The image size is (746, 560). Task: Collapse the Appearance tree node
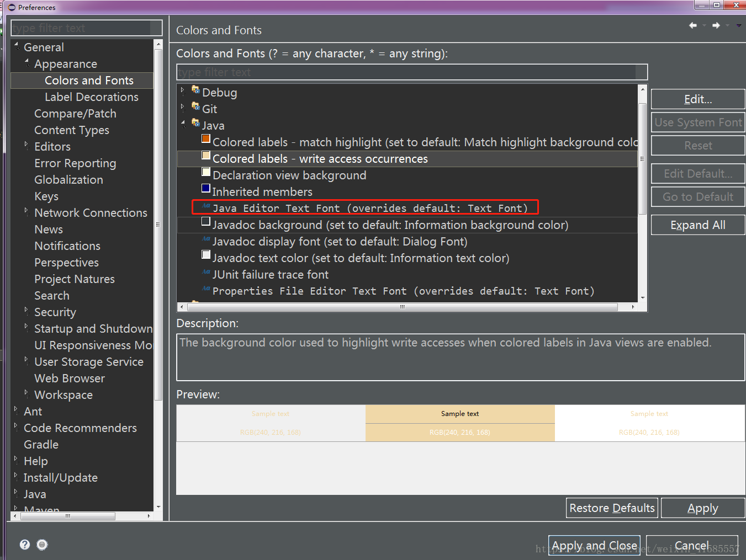coord(27,62)
